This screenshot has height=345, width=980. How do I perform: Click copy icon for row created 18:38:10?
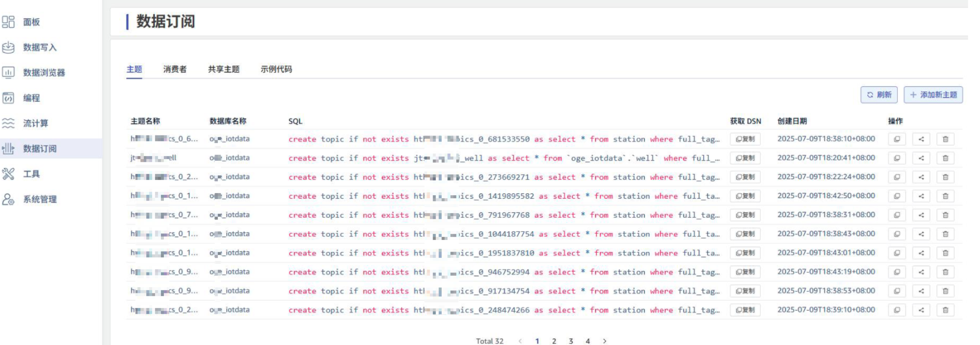[x=897, y=139]
